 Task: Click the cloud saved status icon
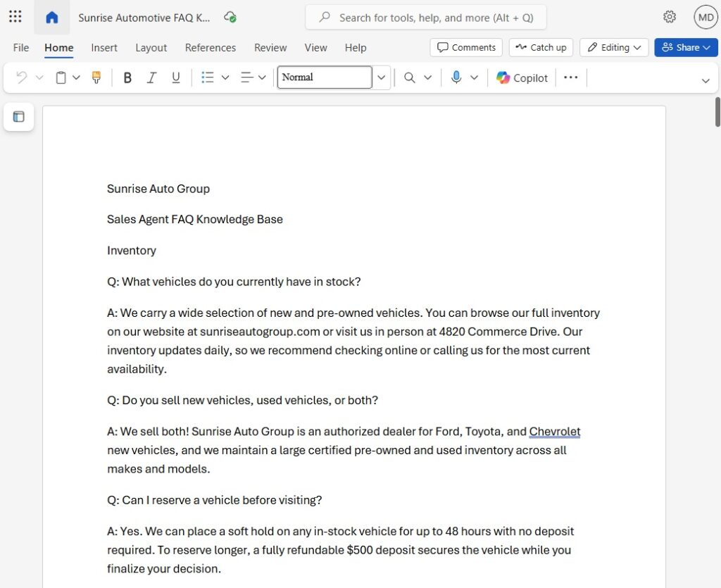pos(230,17)
